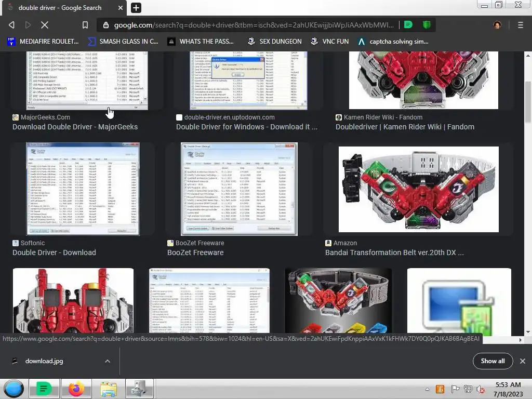532x399 pixels.
Task: Open the user profile avatar
Action: tap(497, 25)
